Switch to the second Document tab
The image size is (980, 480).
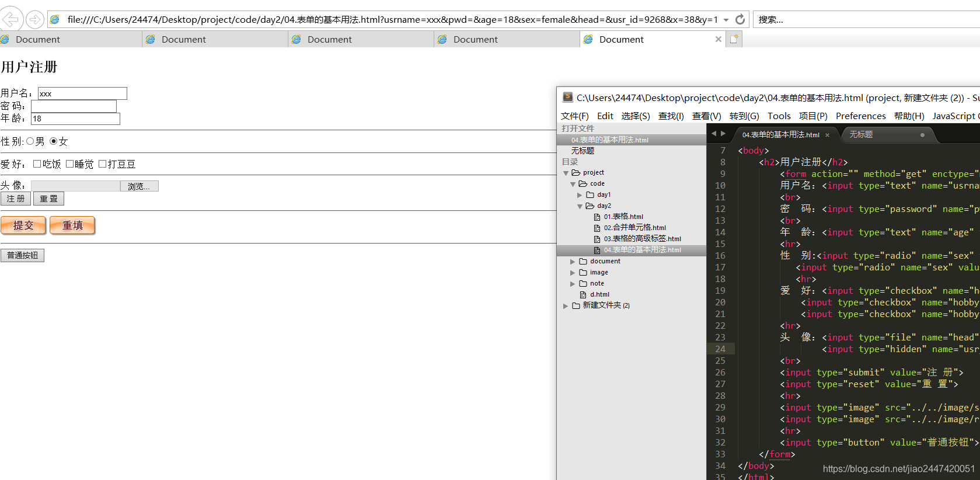(x=215, y=39)
